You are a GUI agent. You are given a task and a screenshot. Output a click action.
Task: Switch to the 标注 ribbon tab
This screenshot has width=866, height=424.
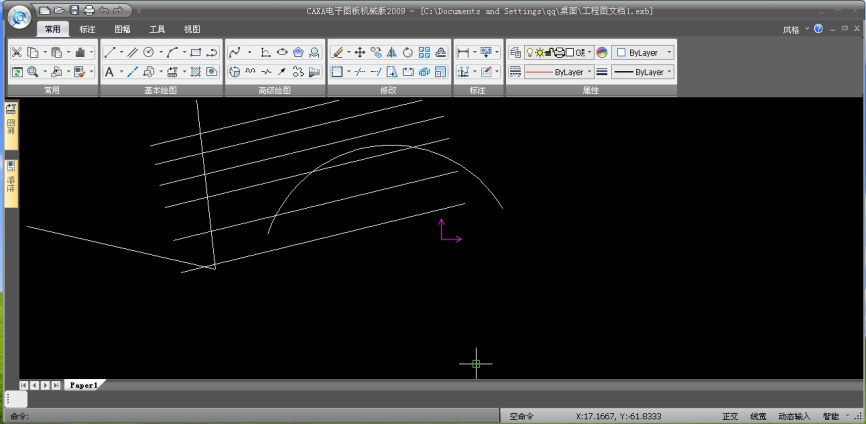(87, 30)
